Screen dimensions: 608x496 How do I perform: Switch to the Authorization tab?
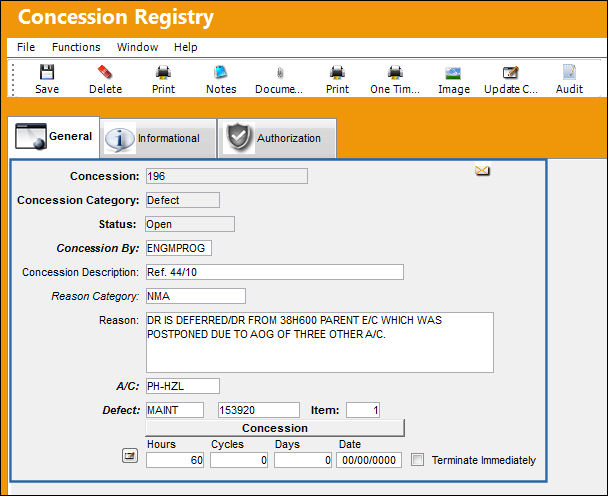point(277,138)
